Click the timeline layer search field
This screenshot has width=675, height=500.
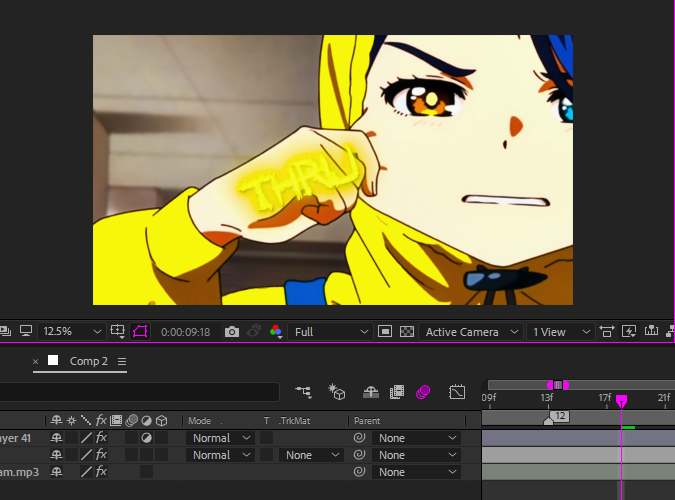point(139,392)
